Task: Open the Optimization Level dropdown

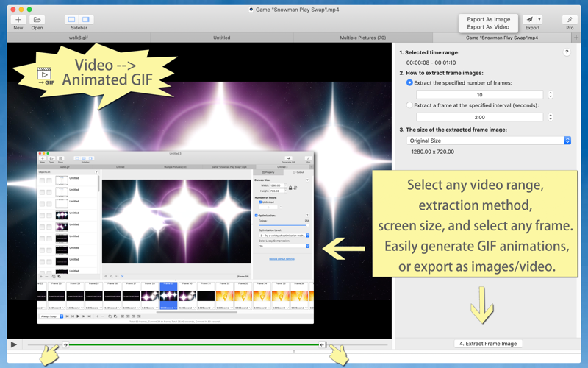Action: pyautogui.click(x=284, y=236)
